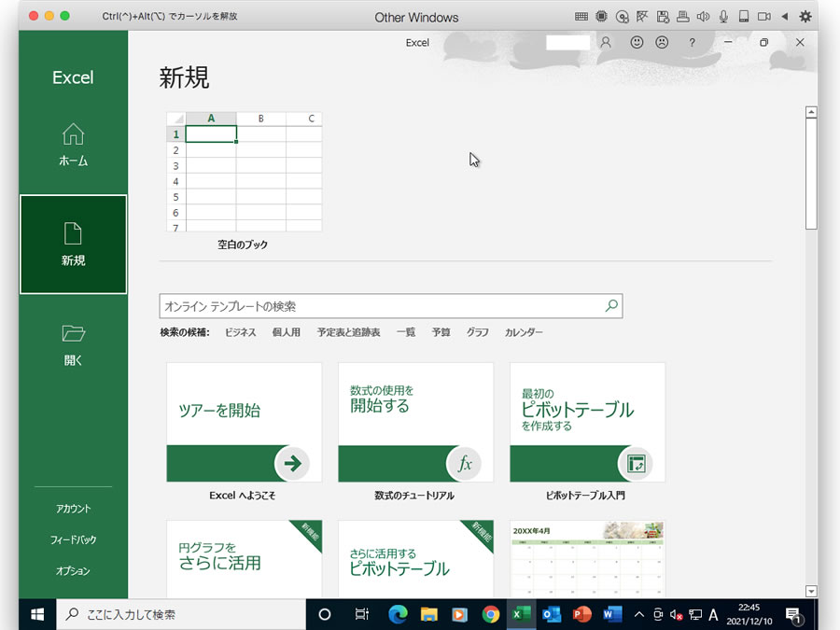840x630 pixels.
Task: Click the muted volume tray icon
Action: click(x=676, y=614)
